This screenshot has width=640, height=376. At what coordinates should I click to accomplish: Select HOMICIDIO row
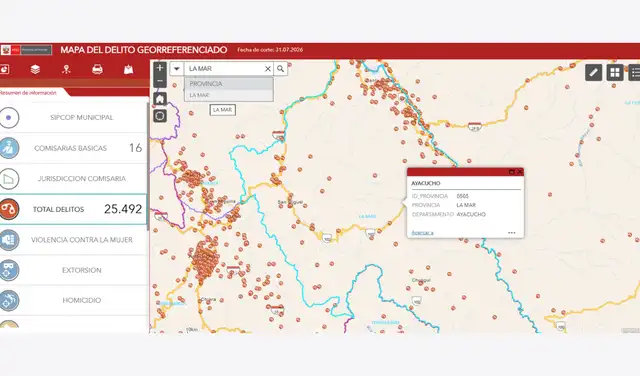tap(73, 300)
